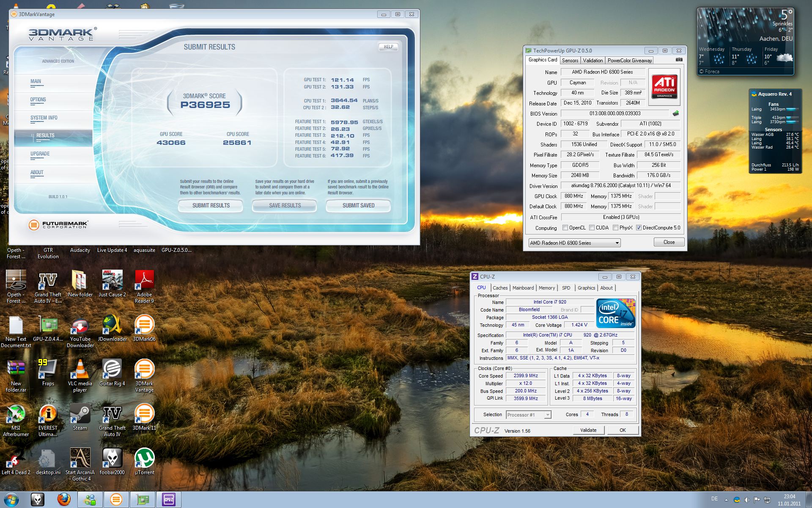
Task: Switch to the Caches tab in CPU-Z
Action: (x=500, y=288)
